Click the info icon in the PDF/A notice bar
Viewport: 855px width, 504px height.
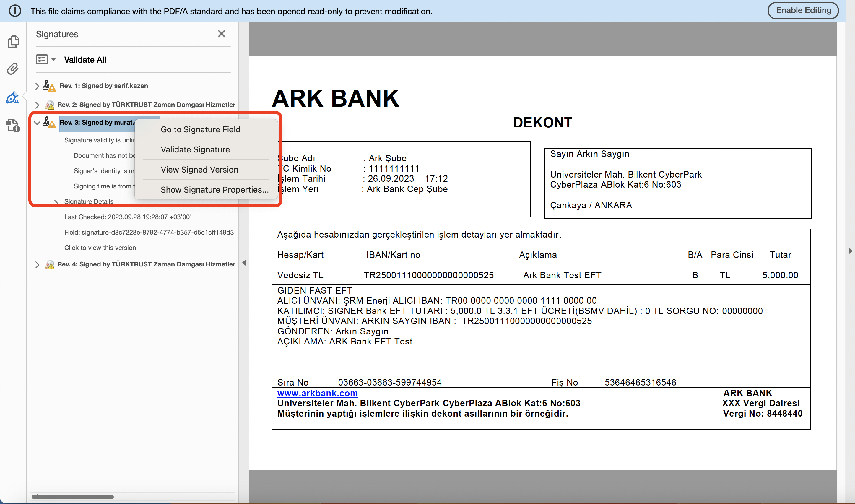click(x=15, y=11)
